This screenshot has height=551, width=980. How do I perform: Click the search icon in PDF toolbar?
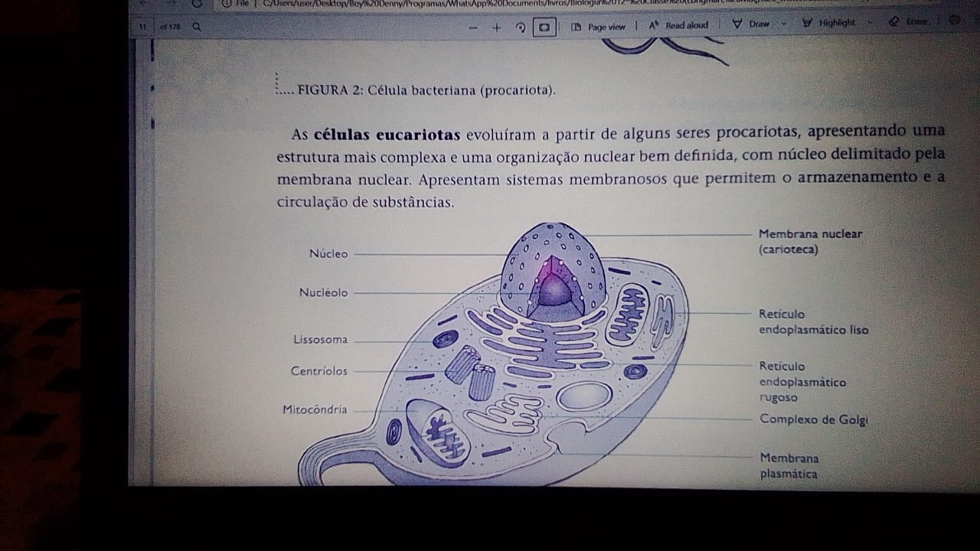pyautogui.click(x=198, y=27)
